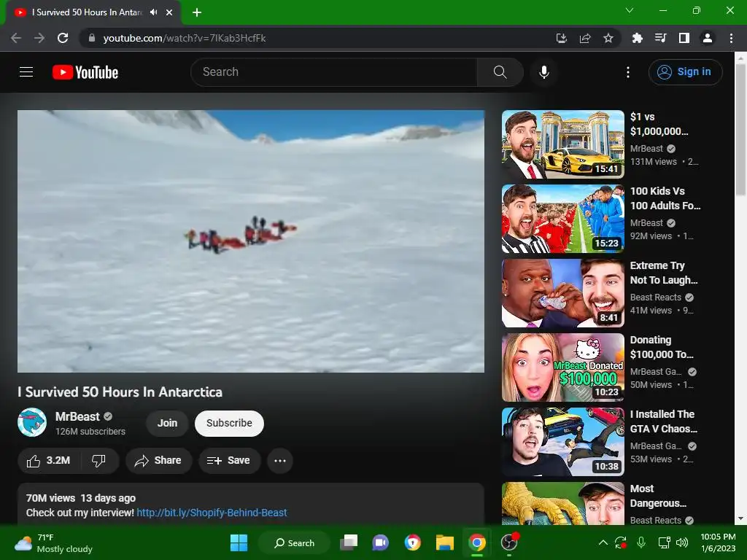Image resolution: width=747 pixels, height=560 pixels.
Task: Start voice search with microphone icon
Action: (x=544, y=72)
